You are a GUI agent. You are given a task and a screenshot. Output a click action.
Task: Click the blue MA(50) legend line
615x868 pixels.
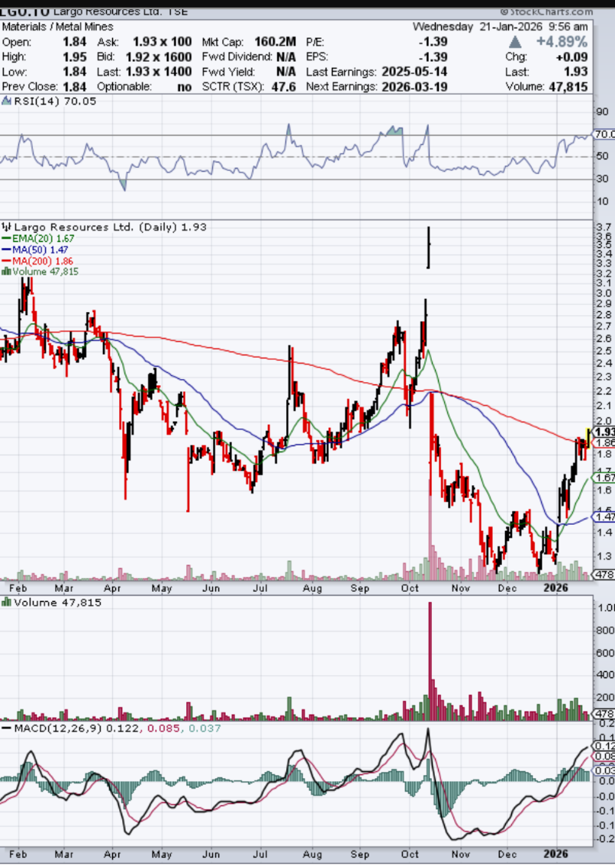[6, 249]
